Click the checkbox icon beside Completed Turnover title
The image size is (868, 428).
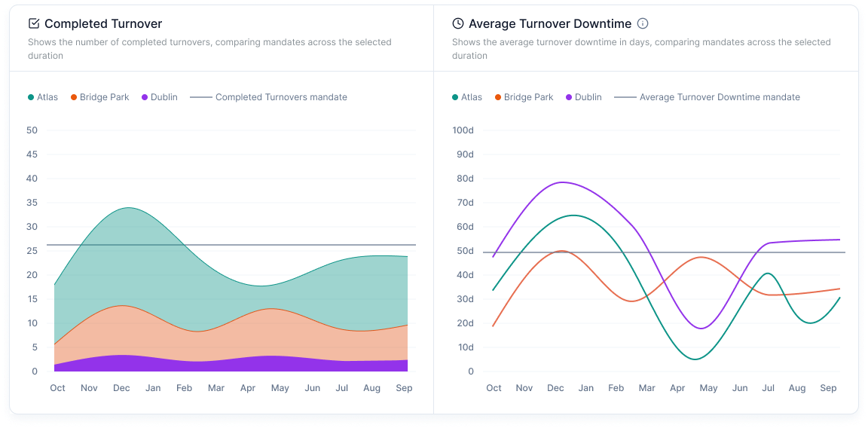(x=34, y=24)
